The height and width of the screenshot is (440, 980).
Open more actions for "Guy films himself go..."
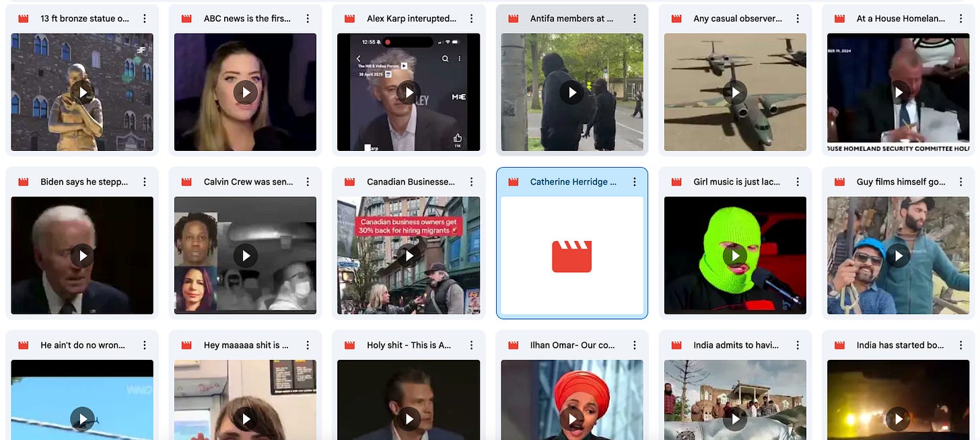[960, 182]
